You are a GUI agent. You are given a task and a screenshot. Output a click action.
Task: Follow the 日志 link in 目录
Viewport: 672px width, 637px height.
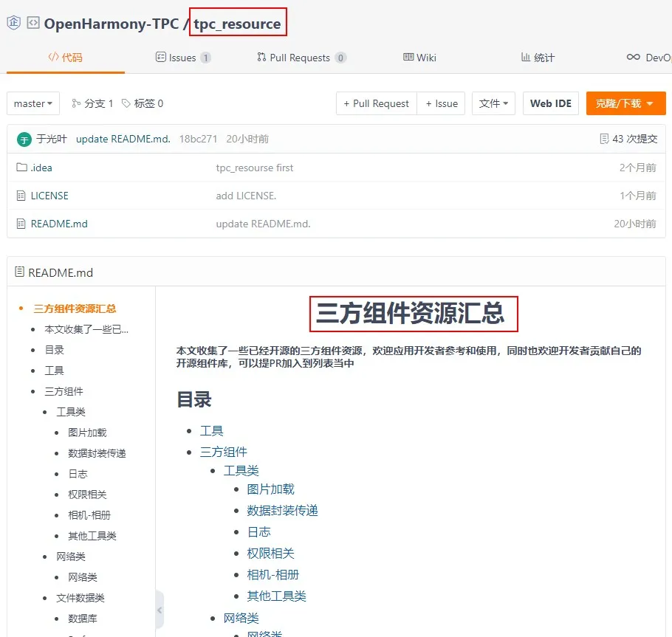point(259,531)
